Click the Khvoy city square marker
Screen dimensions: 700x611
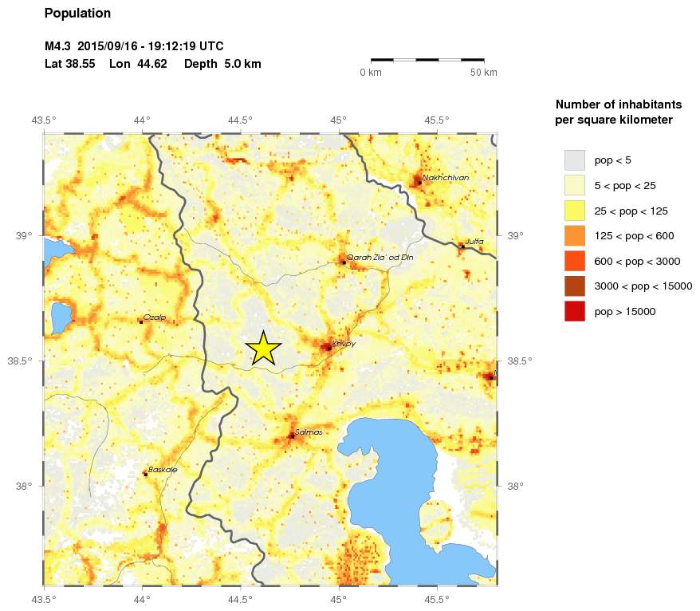click(x=329, y=349)
